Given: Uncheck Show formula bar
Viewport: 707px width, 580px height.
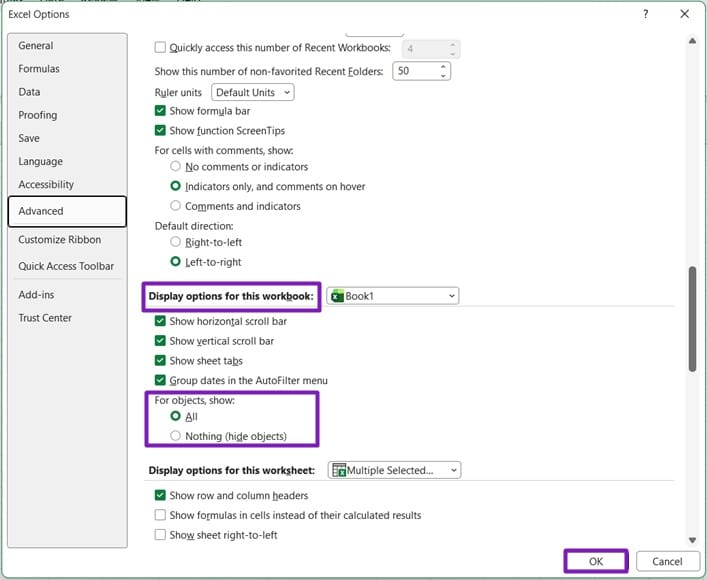Looking at the screenshot, I should point(160,110).
